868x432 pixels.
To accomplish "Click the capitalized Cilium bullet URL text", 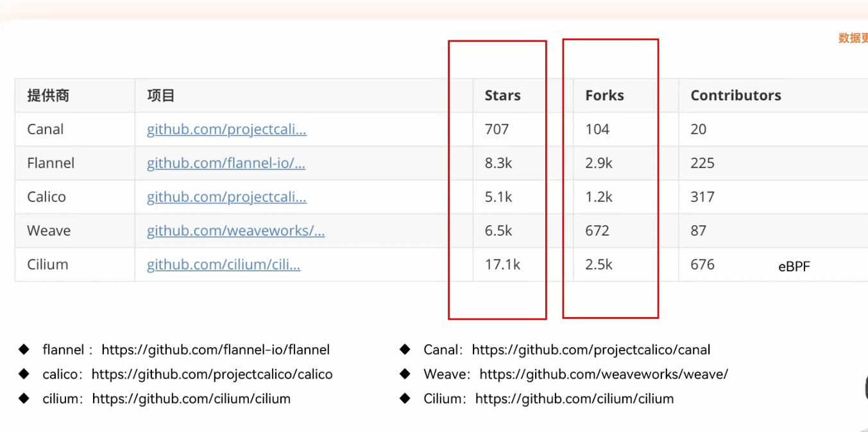I will [x=574, y=399].
